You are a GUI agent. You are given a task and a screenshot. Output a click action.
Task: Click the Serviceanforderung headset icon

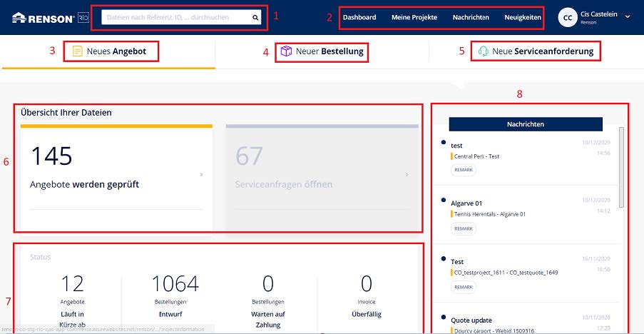tap(483, 51)
